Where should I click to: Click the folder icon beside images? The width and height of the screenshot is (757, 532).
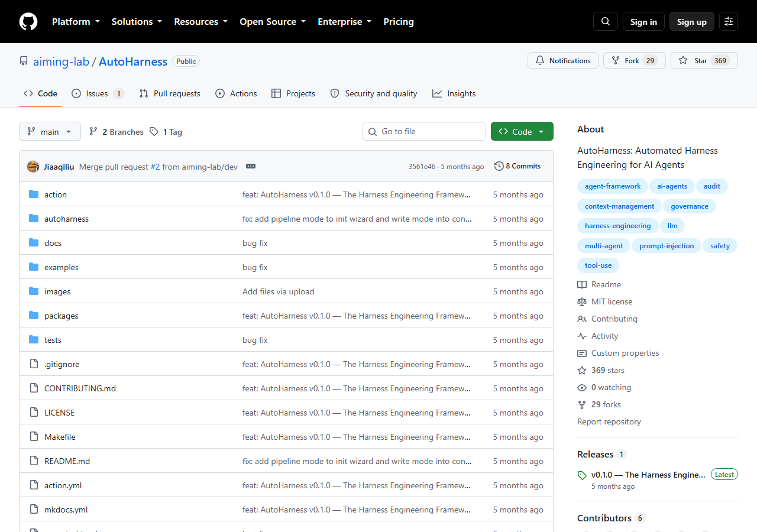click(x=34, y=291)
